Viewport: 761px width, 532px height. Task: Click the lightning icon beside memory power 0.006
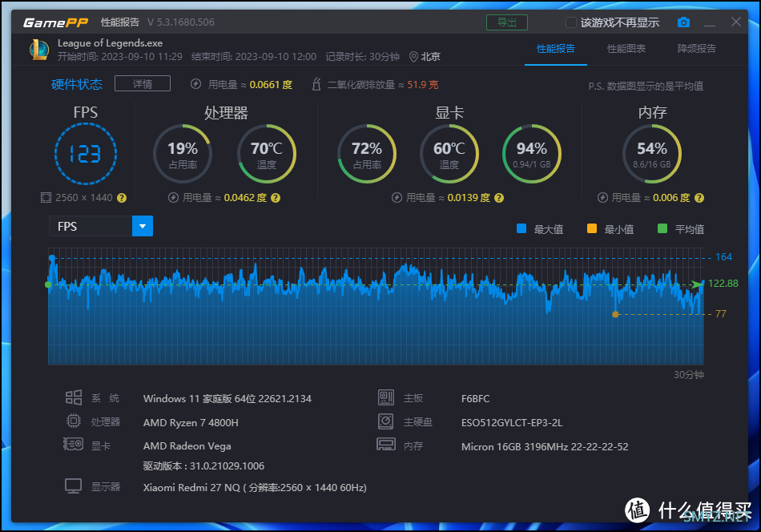[x=602, y=198]
